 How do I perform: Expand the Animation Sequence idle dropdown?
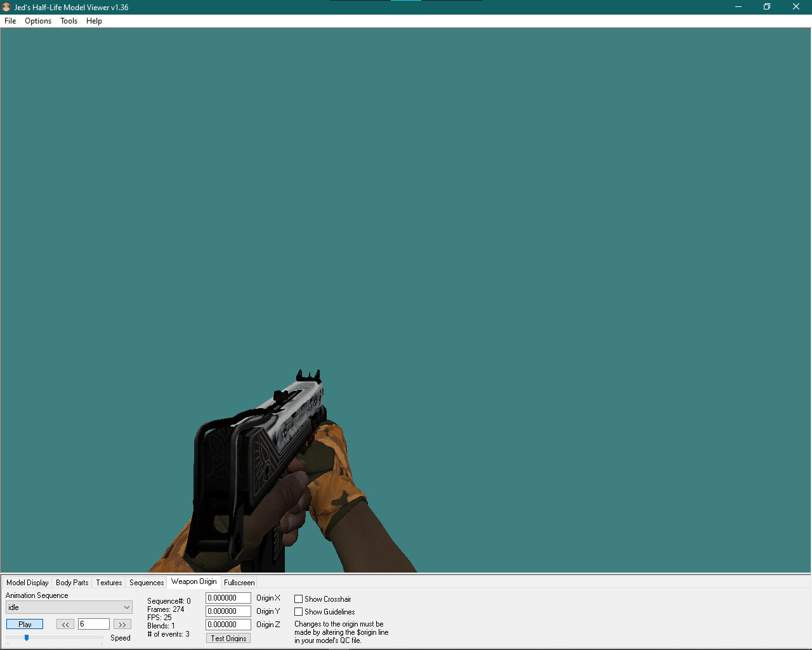point(69,607)
